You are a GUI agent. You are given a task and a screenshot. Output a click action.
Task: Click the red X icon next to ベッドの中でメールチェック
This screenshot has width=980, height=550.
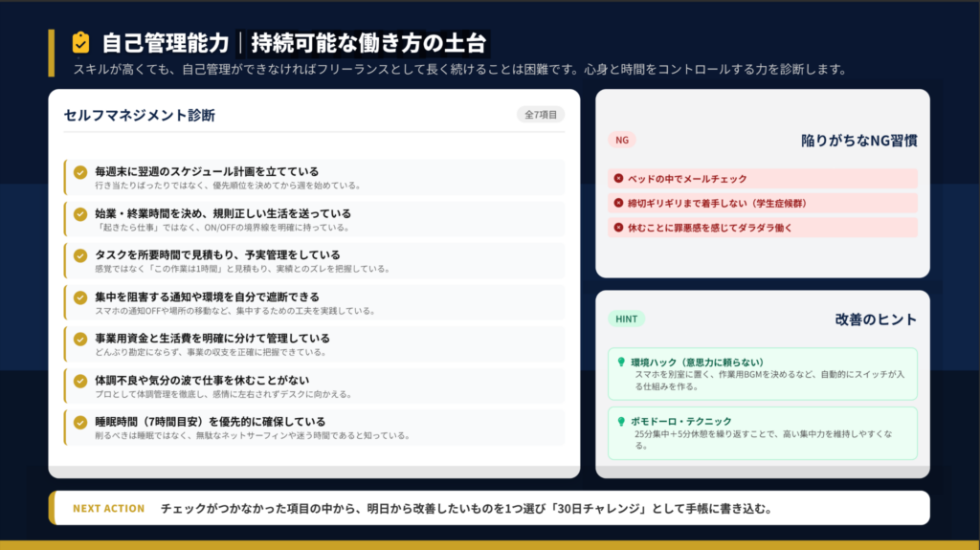tap(618, 179)
